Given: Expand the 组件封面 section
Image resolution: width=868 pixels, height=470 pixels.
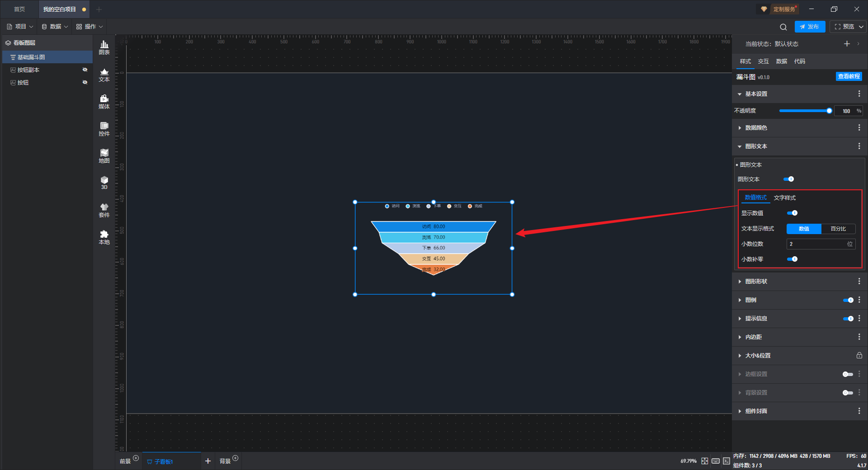Looking at the screenshot, I should pos(740,411).
